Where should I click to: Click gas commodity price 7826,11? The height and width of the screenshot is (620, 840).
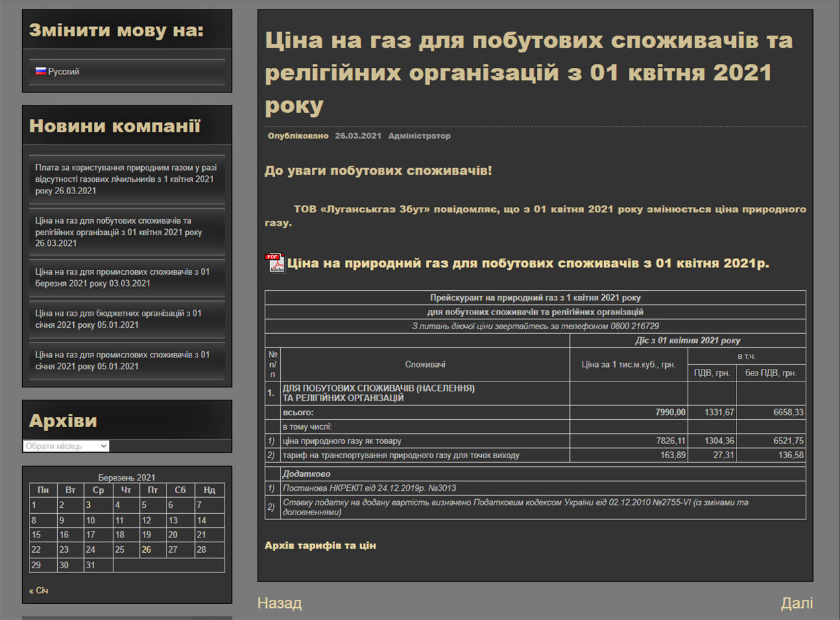(671, 441)
